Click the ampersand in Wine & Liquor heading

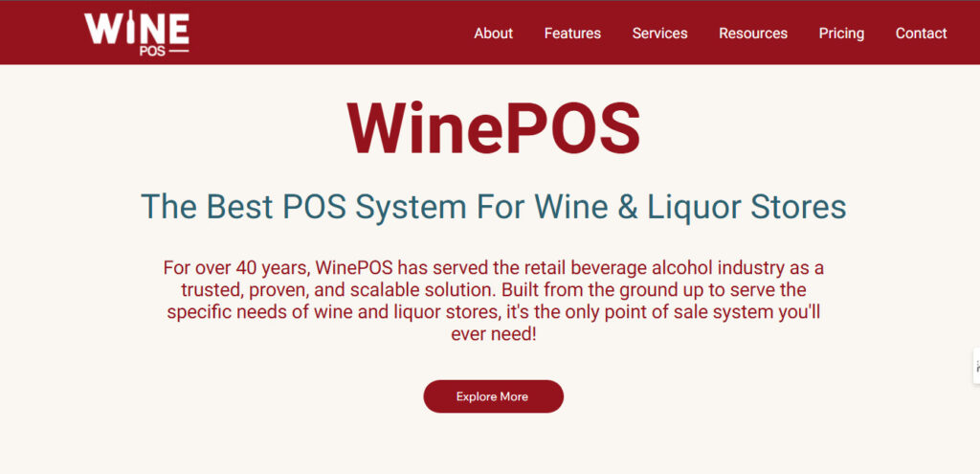click(x=627, y=207)
